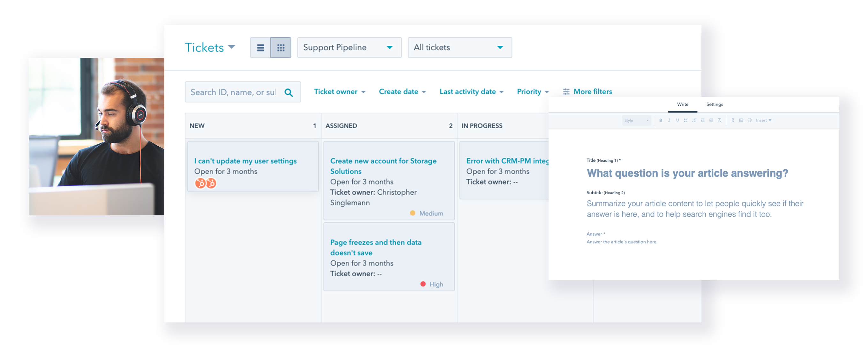Viewport: 868px width, 347px height.
Task: Open the Ticket owner filter dropdown
Action: (339, 92)
